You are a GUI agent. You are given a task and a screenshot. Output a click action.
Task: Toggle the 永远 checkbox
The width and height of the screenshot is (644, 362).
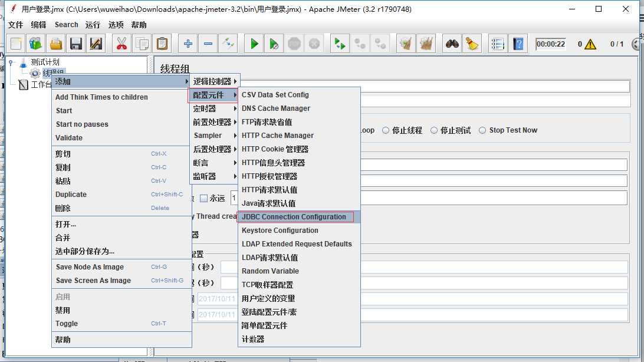click(203, 198)
